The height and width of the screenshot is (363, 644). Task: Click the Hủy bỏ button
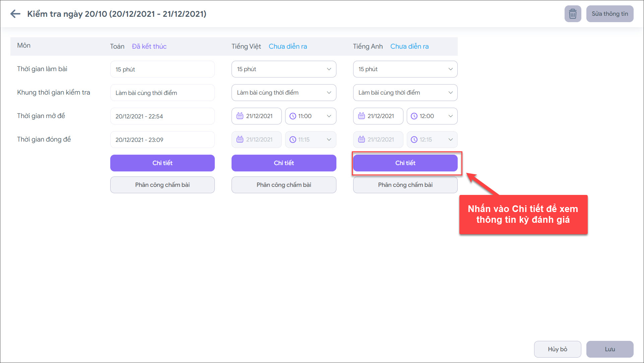pyautogui.click(x=557, y=349)
